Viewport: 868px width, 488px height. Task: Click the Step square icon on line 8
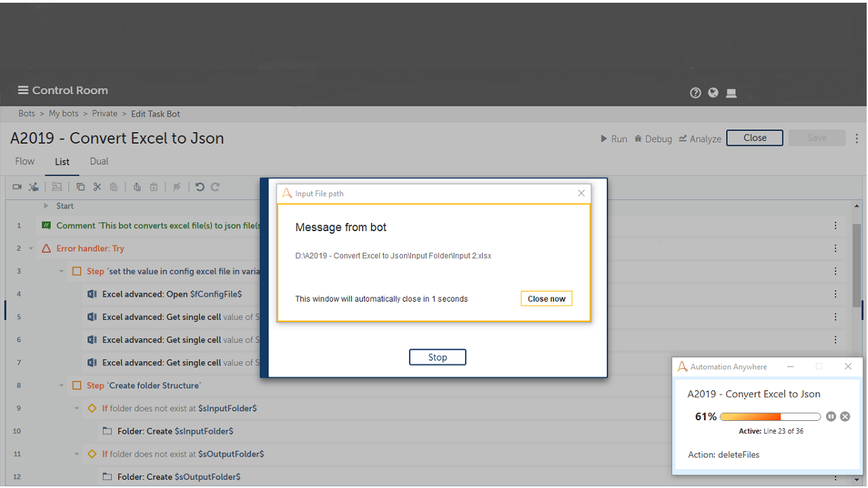[x=77, y=386]
